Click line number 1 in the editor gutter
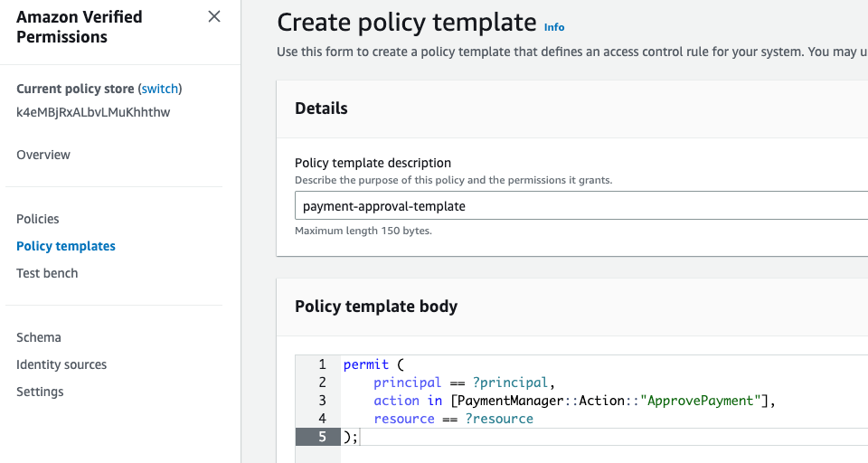Viewport: 868px width, 463px height. click(322, 364)
